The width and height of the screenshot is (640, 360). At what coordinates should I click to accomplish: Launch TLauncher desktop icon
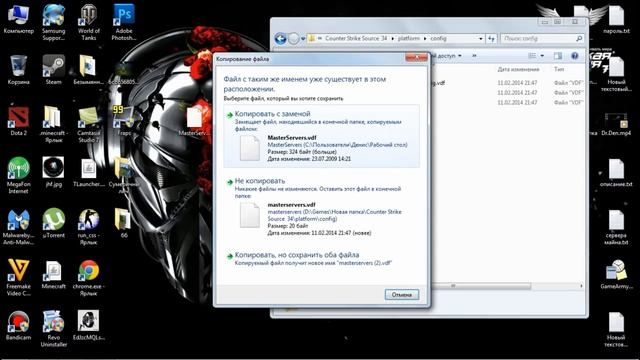[89, 172]
